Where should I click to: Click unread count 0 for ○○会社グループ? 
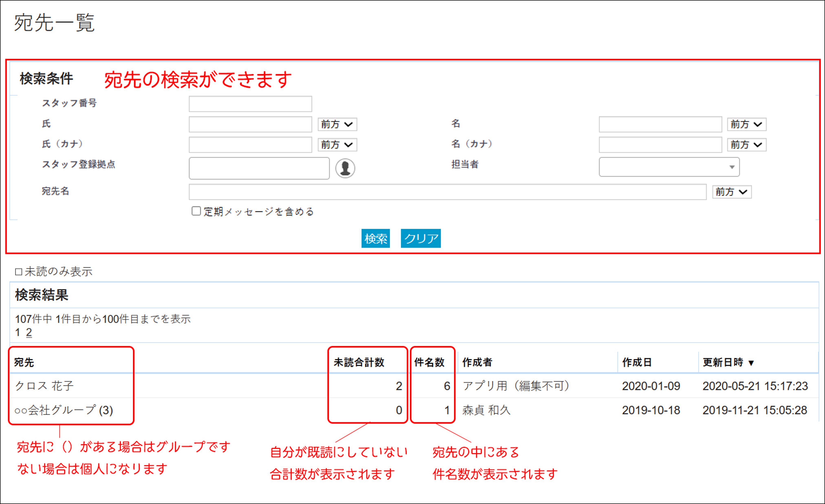click(399, 410)
